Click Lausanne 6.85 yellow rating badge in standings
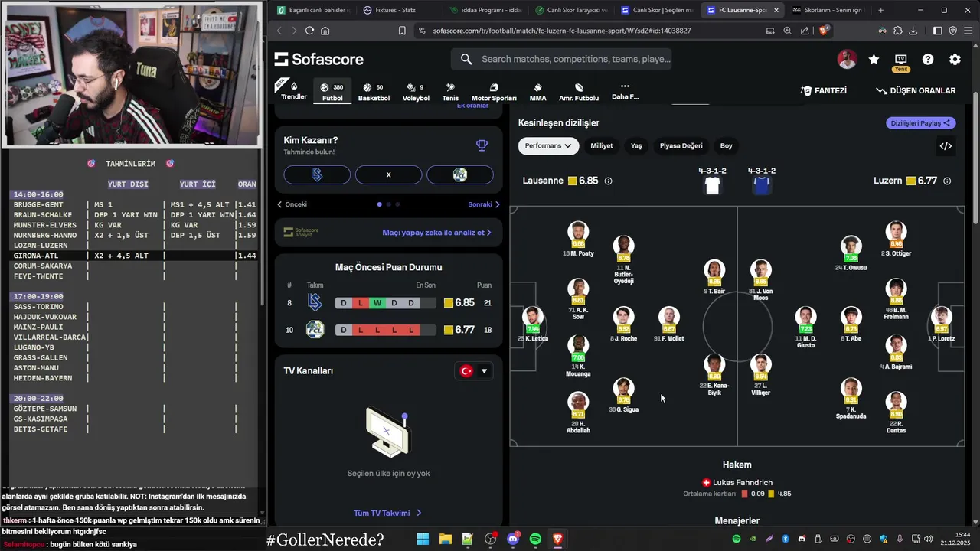980x551 pixels. pos(459,303)
